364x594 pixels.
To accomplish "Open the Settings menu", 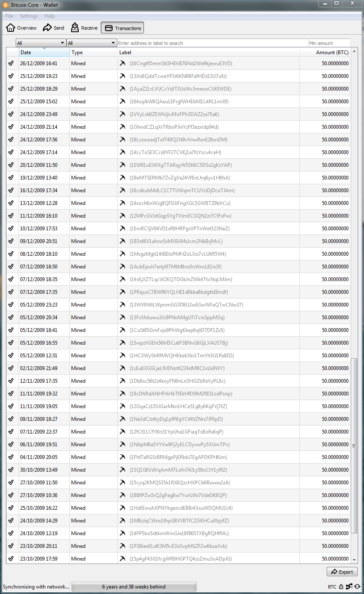I will (29, 16).
